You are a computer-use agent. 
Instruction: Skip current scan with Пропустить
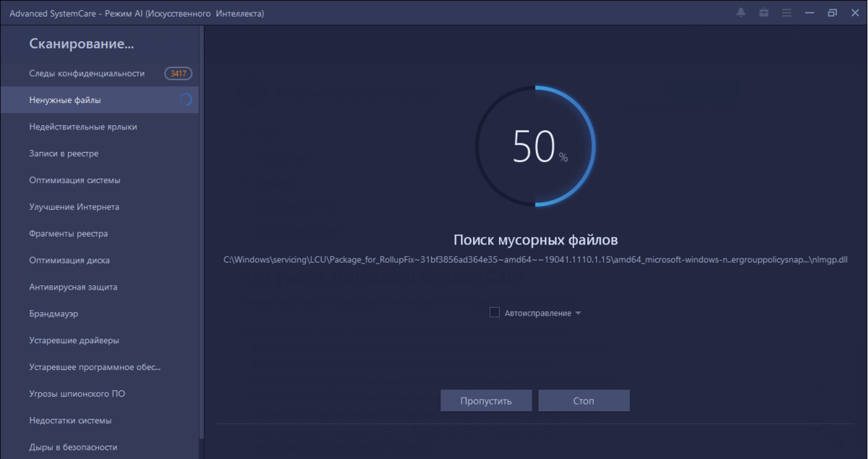[x=485, y=400]
